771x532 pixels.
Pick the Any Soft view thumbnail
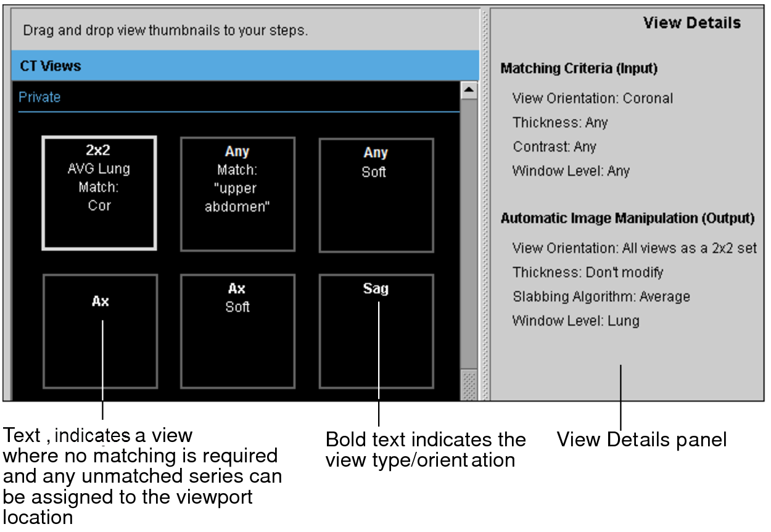[x=376, y=194]
